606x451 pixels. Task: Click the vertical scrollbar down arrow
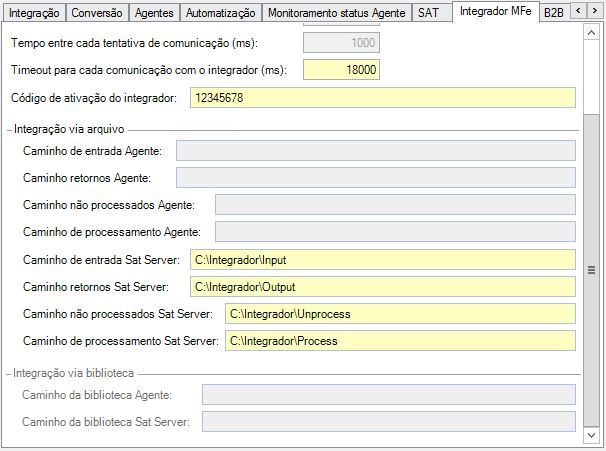tap(591, 435)
